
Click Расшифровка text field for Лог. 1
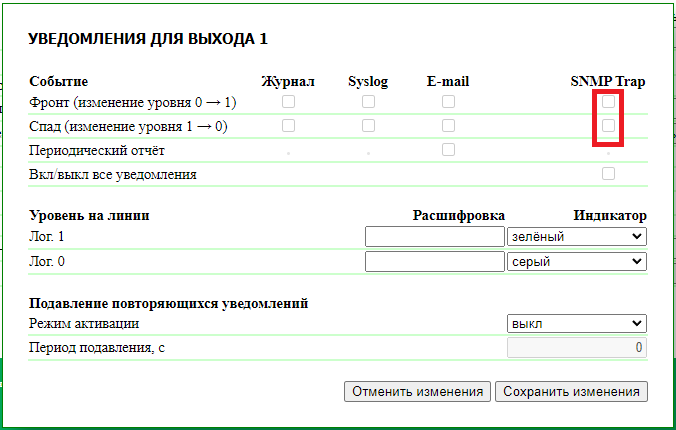(435, 237)
